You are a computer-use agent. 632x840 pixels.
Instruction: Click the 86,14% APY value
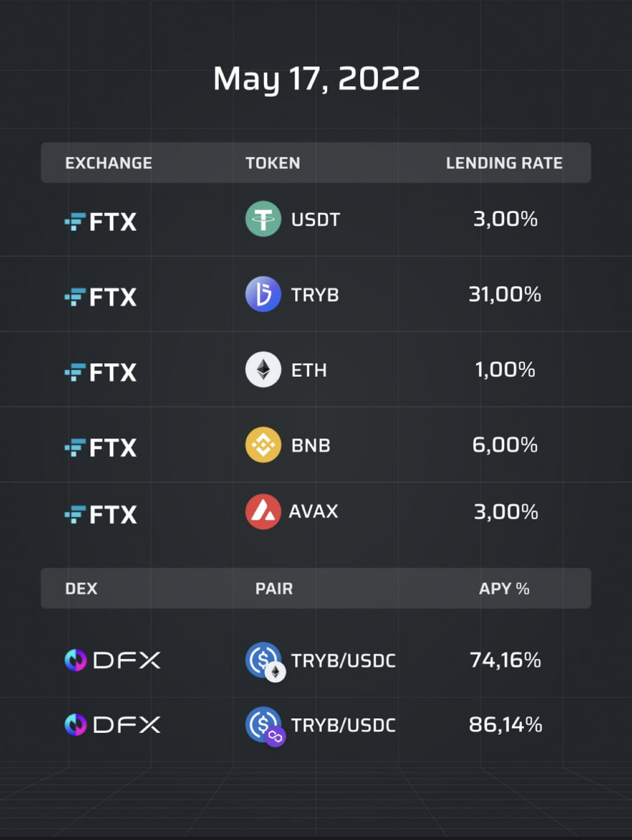point(505,724)
